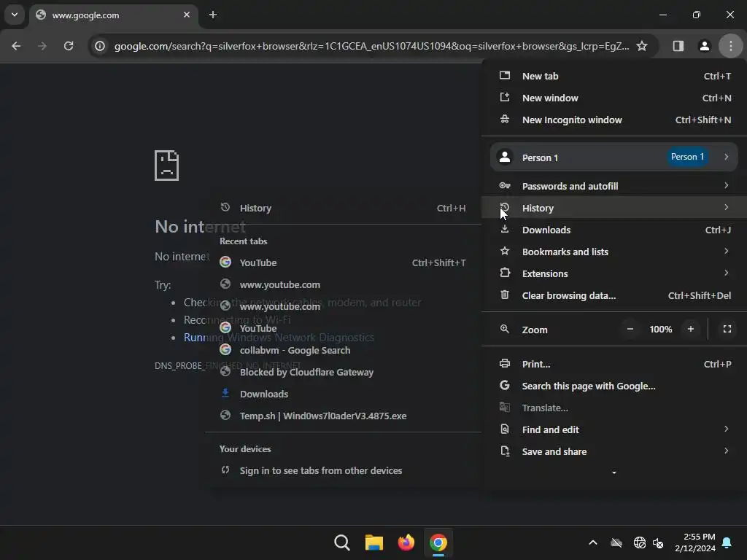This screenshot has width=747, height=560.
Task: Open Windows taskbar search icon
Action: [x=341, y=542]
